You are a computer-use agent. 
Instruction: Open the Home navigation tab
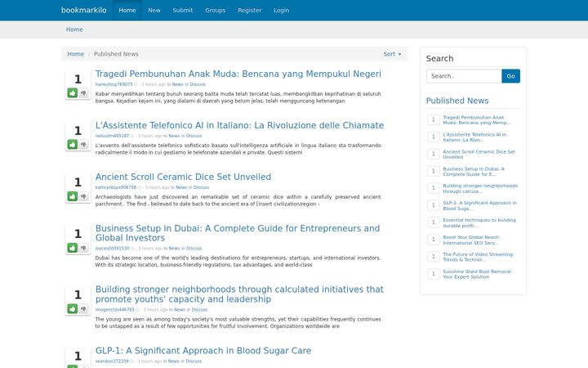[x=127, y=10]
